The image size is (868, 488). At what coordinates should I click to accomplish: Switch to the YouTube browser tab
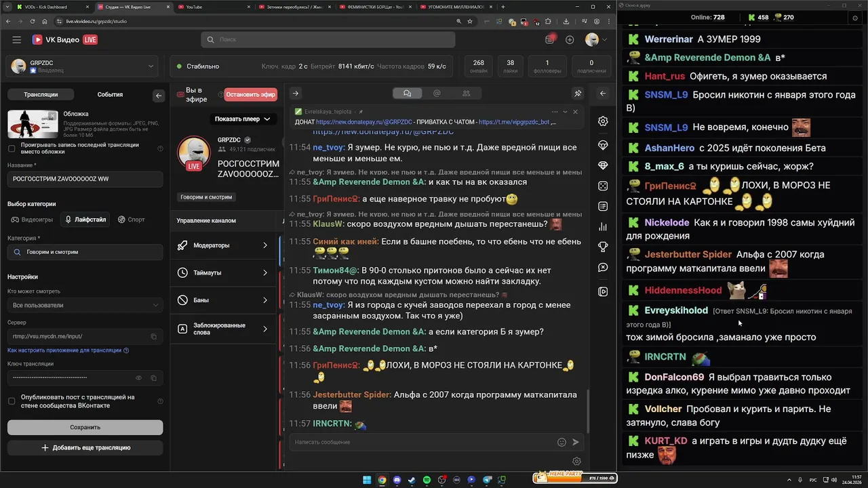(213, 7)
